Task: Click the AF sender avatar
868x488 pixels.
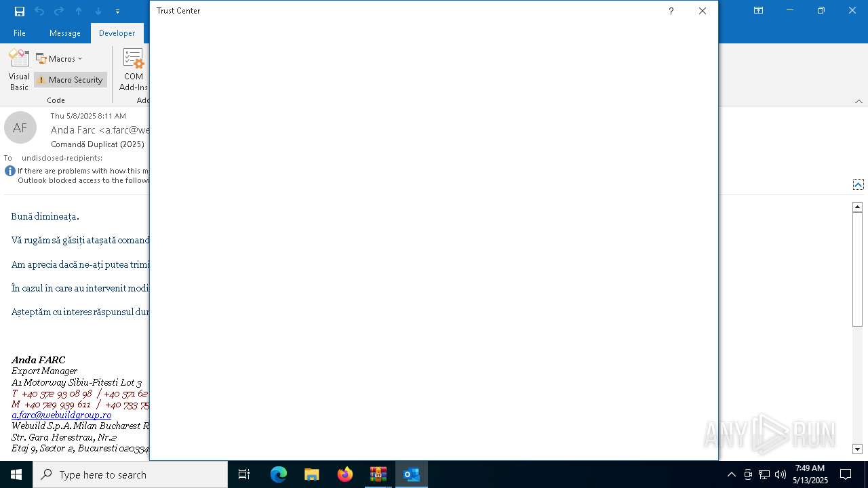Action: tap(20, 127)
